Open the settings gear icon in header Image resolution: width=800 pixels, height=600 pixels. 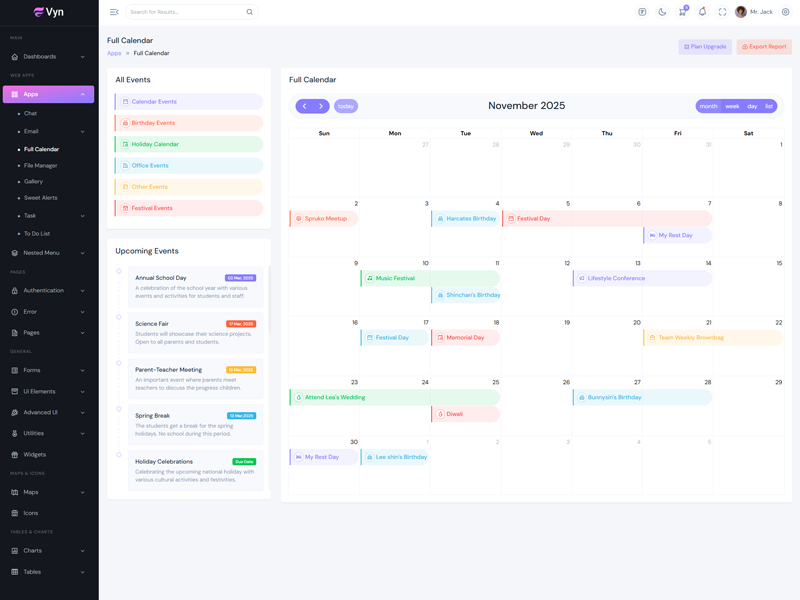coord(786,12)
